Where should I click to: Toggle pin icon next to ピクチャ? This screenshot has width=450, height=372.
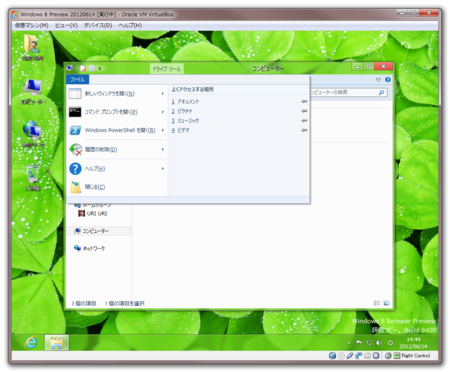click(304, 111)
